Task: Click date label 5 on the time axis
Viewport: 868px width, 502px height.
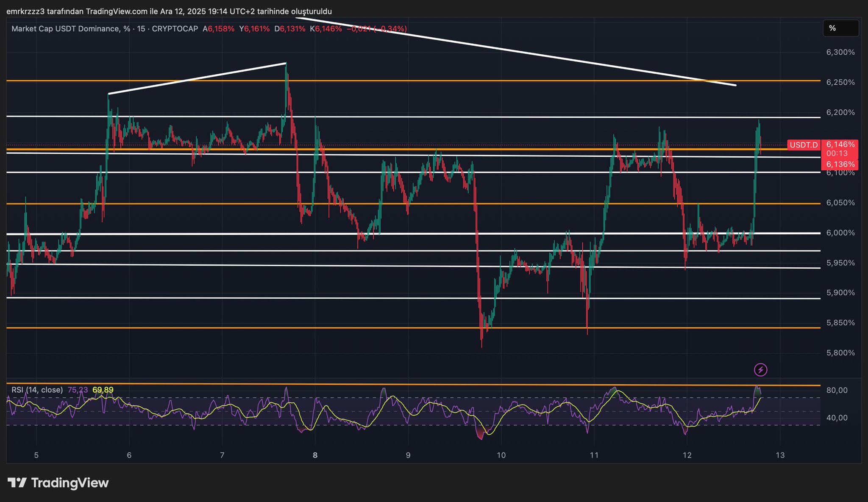Action: (36, 455)
